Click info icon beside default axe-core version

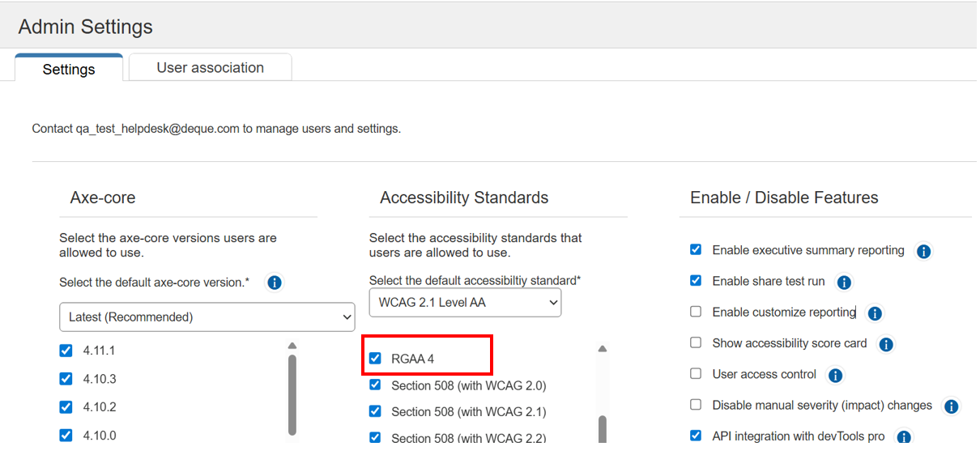[x=275, y=283]
